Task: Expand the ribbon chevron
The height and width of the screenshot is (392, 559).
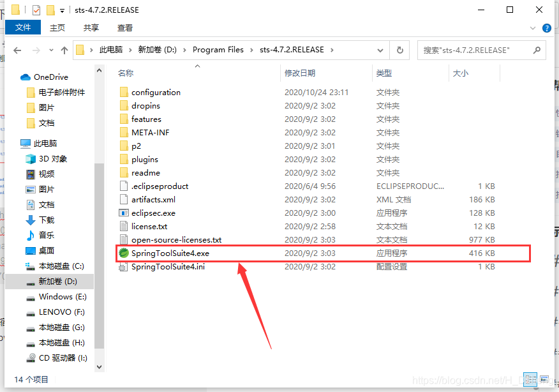Action: point(533,28)
